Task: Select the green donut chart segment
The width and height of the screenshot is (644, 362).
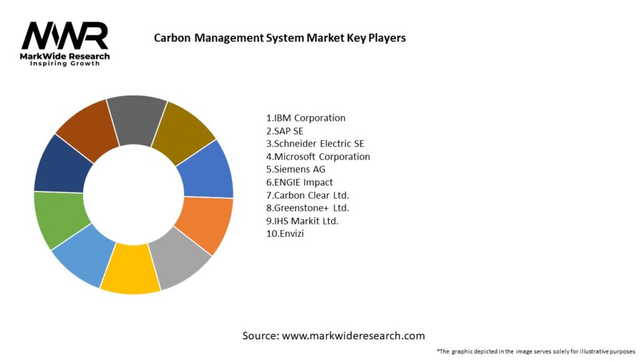Action: pos(58,220)
